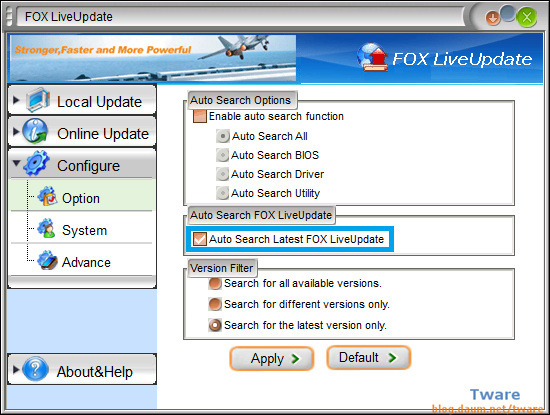The image size is (550, 415).
Task: Click the Stronger,Faster and More Powerful slogan
Action: click(103, 50)
